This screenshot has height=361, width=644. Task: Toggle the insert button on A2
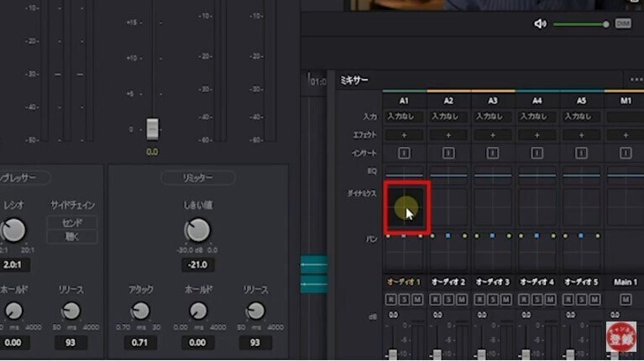448,153
